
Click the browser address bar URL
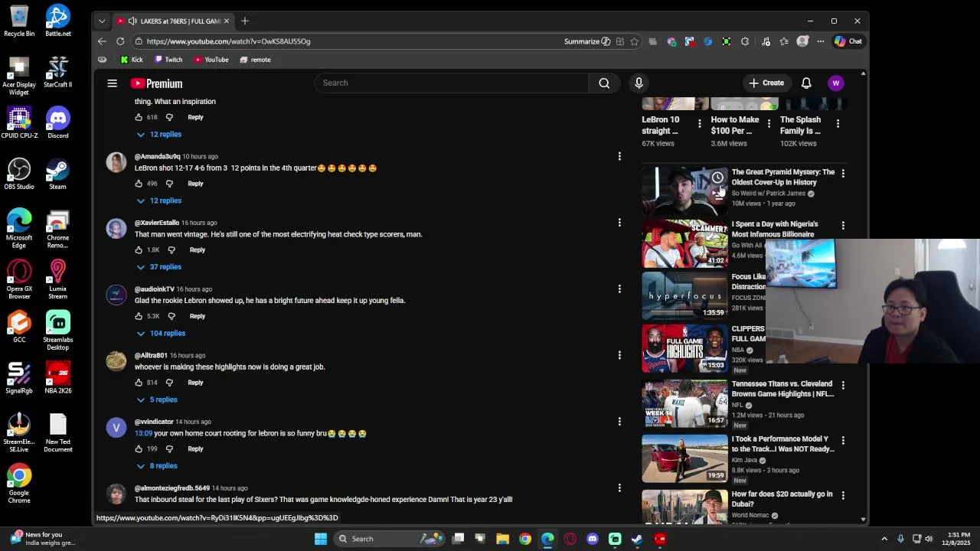(x=228, y=41)
